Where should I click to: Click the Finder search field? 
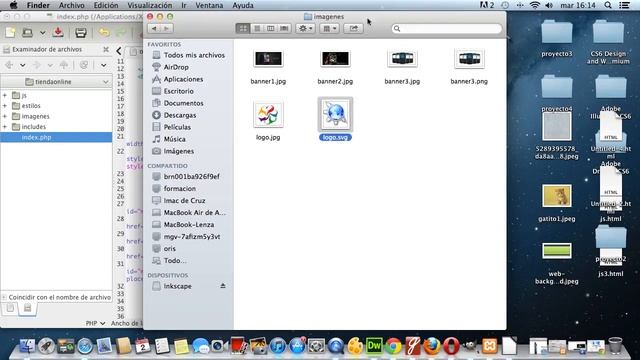click(x=447, y=29)
